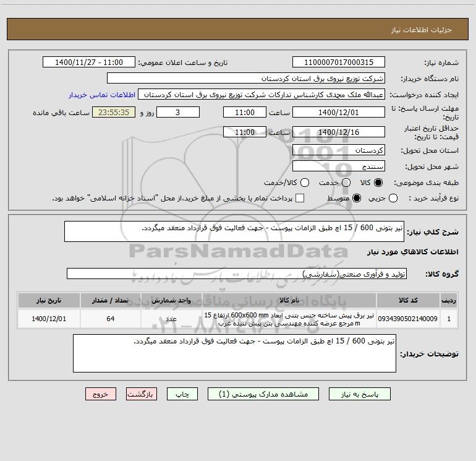Click the remaining time countdown 23:55:35
The height and width of the screenshot is (461, 476).
[114, 113]
